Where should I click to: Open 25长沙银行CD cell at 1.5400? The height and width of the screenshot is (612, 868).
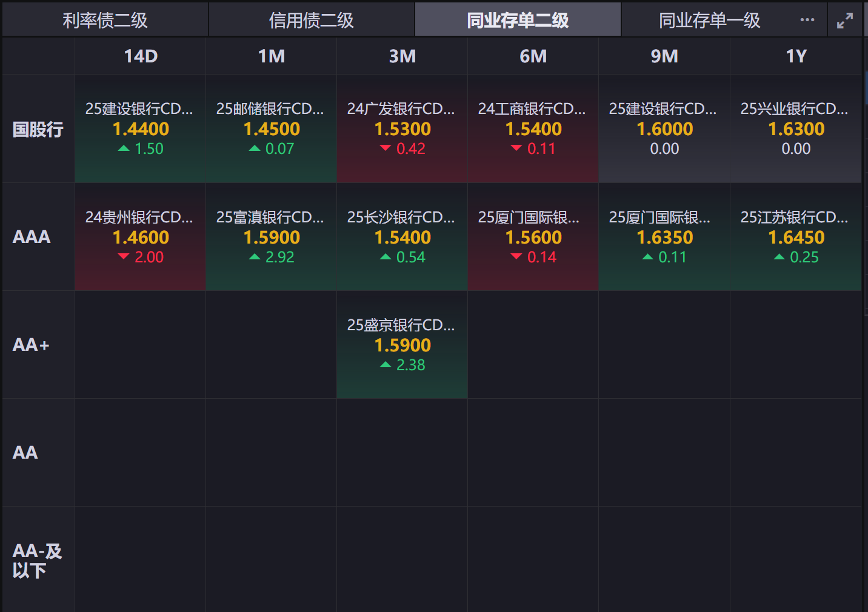(402, 237)
